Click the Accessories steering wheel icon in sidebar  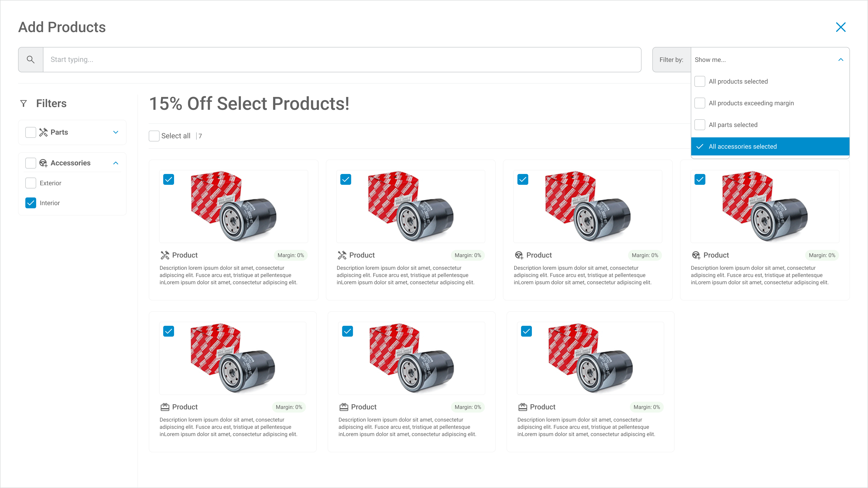click(x=43, y=163)
